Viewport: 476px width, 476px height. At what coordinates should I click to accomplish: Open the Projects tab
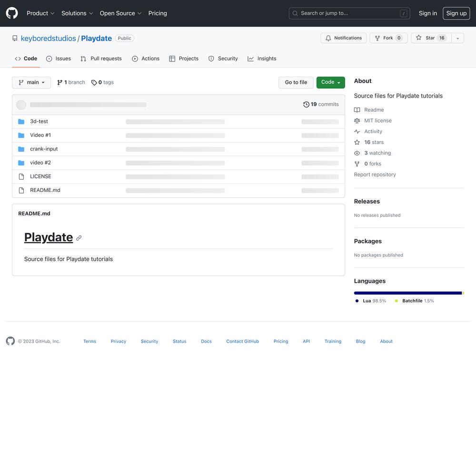pyautogui.click(x=184, y=59)
